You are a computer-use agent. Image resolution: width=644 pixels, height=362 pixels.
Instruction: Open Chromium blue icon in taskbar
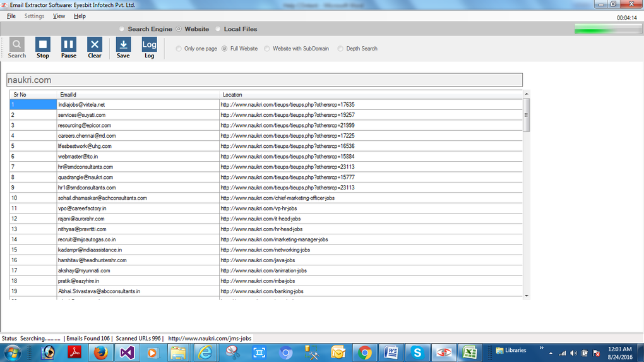point(285,353)
